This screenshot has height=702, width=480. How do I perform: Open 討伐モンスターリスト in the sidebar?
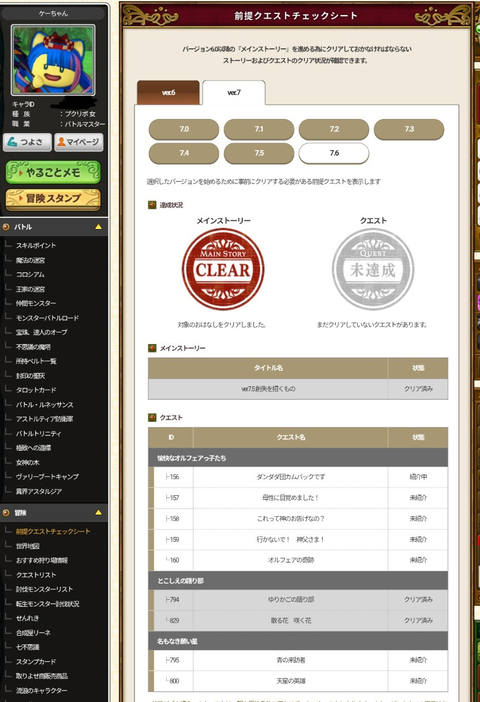(x=44, y=589)
